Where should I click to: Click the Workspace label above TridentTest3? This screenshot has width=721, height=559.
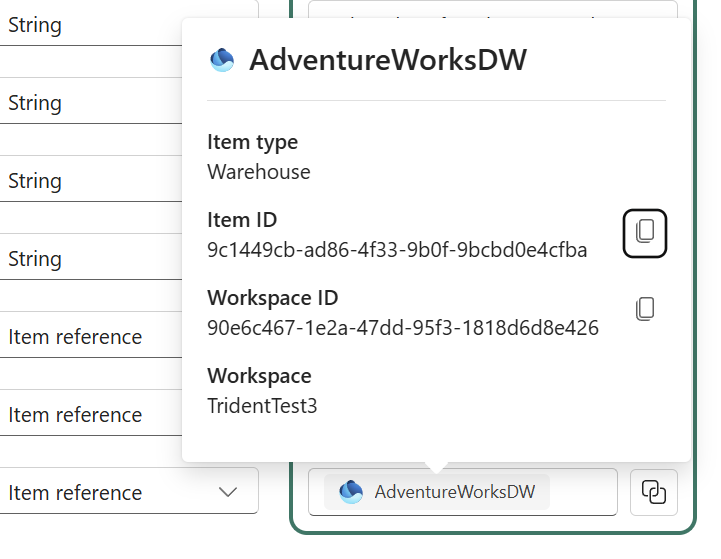pos(259,376)
